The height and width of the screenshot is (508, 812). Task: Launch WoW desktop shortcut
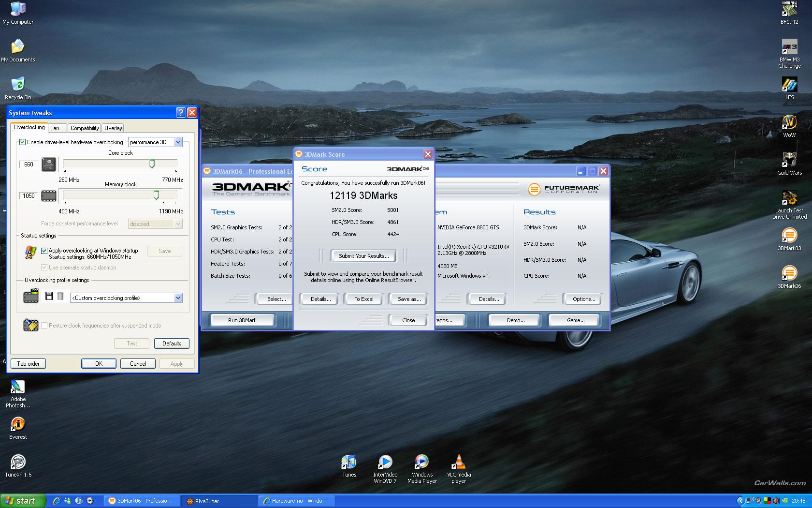point(789,126)
